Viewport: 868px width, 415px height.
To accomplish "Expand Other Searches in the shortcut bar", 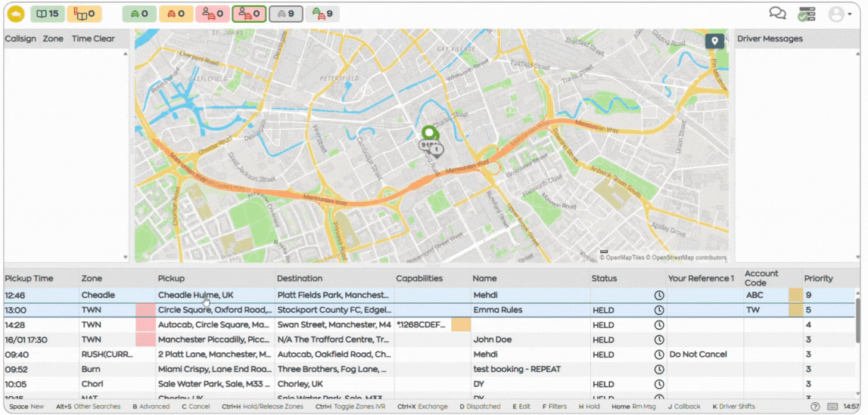I will [x=89, y=407].
